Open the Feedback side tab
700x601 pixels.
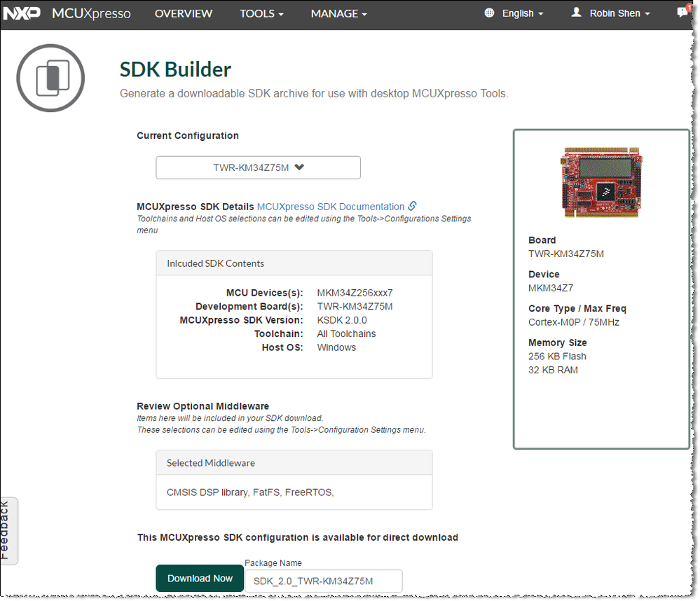click(8, 531)
